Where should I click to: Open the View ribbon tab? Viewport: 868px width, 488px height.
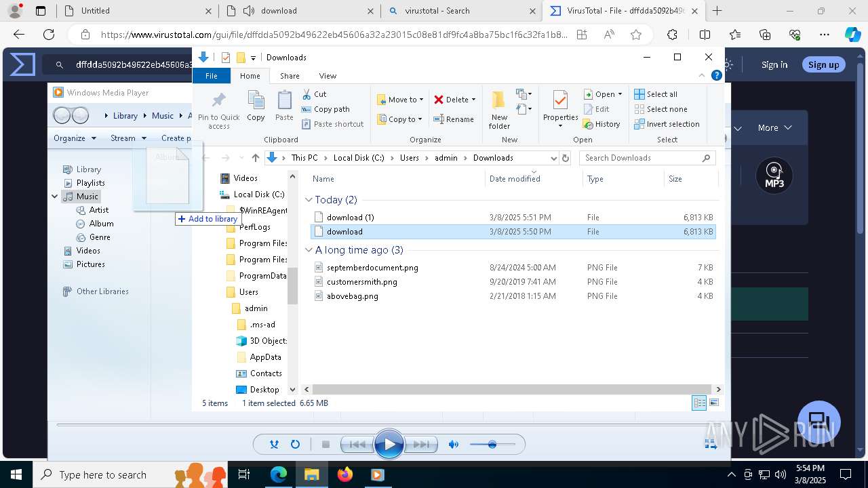click(x=328, y=76)
